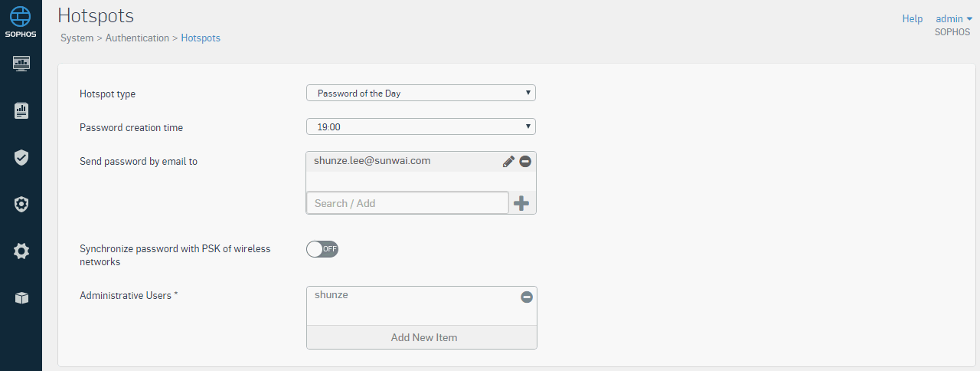This screenshot has width=980, height=371.
Task: Add email using the plus icon
Action: (521, 203)
